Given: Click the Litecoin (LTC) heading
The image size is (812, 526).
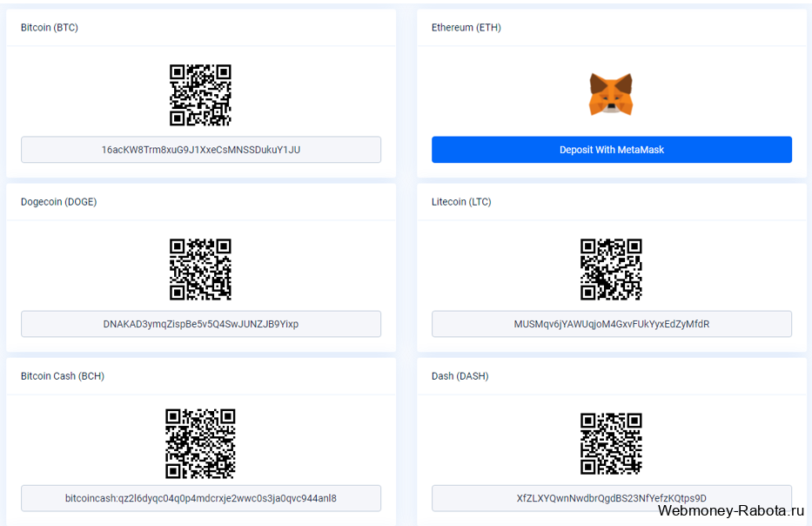Looking at the screenshot, I should pos(461,201).
